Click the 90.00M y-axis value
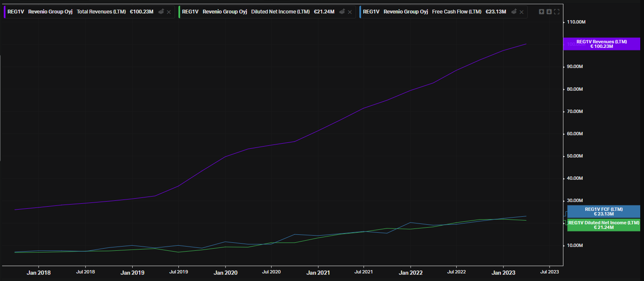 click(x=575, y=67)
